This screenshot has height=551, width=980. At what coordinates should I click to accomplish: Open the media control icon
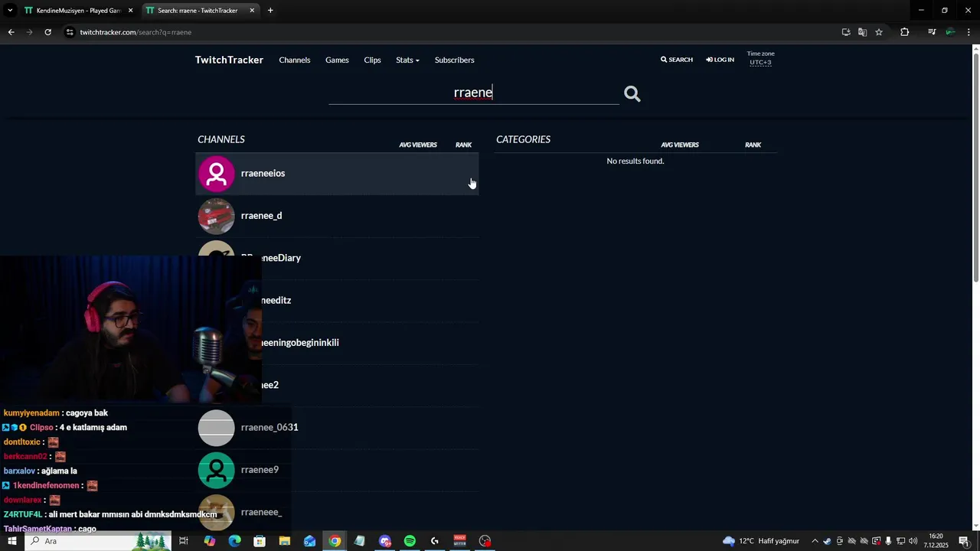[932, 32]
